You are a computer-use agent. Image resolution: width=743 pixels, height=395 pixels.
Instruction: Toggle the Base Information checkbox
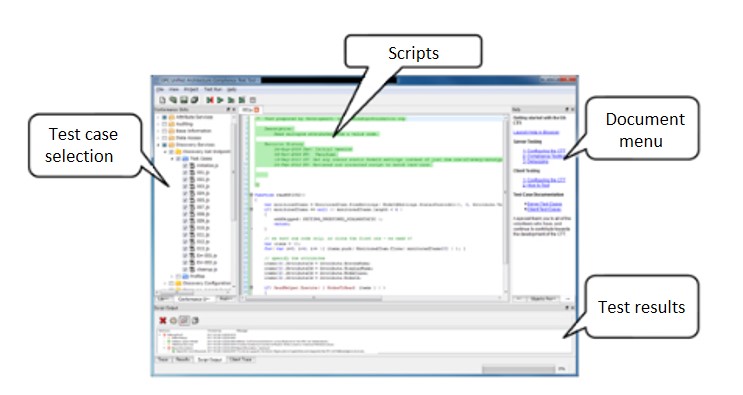[164, 131]
